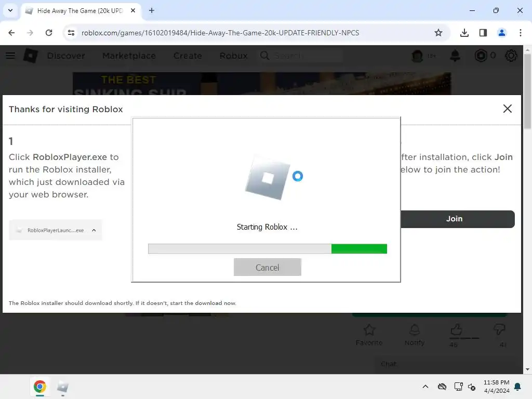Open the site information icon in address bar
Image resolution: width=532 pixels, height=399 pixels.
pyautogui.click(x=71, y=33)
